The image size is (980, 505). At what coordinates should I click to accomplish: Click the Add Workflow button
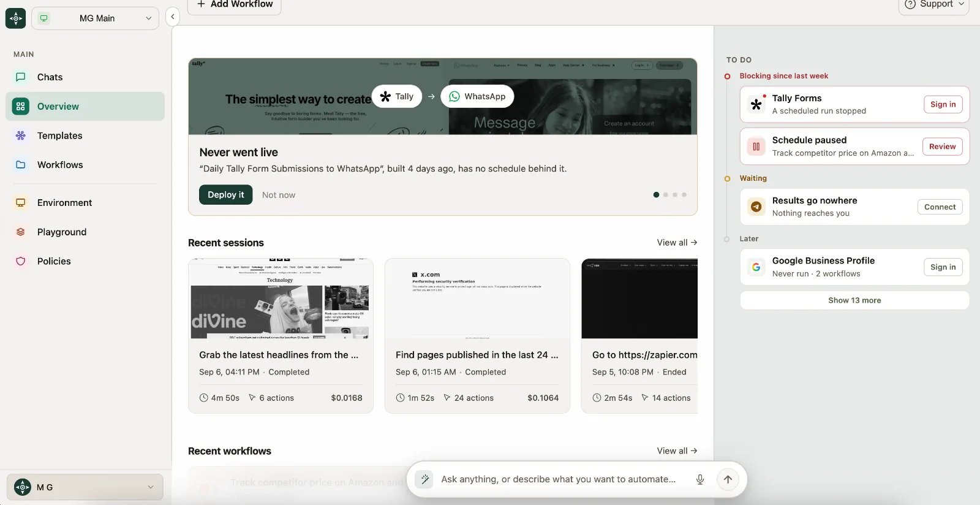point(235,5)
